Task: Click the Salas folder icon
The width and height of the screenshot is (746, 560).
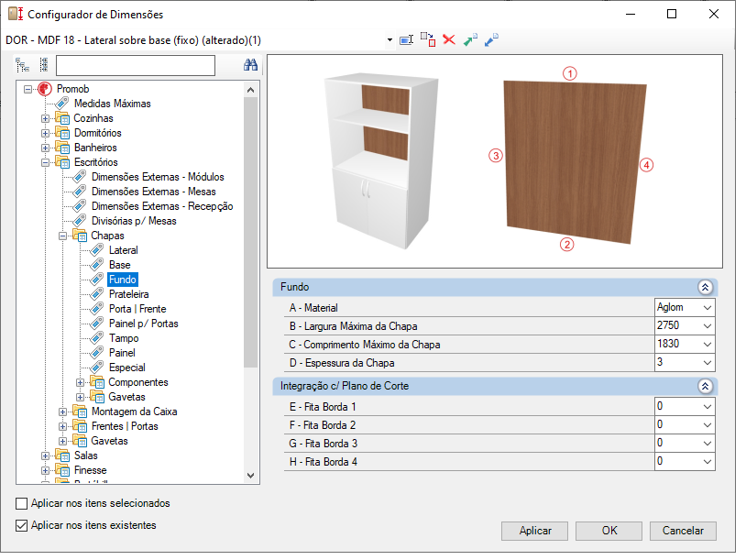Action: pyautogui.click(x=62, y=456)
